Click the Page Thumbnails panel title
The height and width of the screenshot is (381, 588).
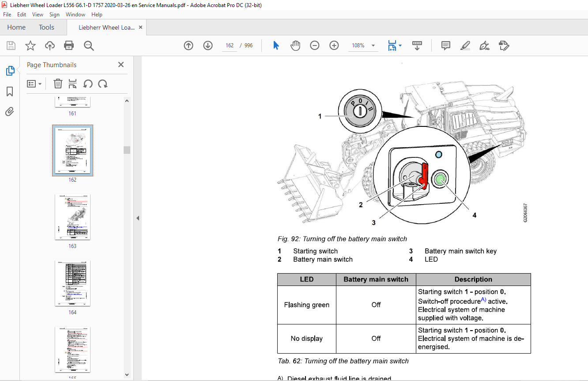point(52,65)
